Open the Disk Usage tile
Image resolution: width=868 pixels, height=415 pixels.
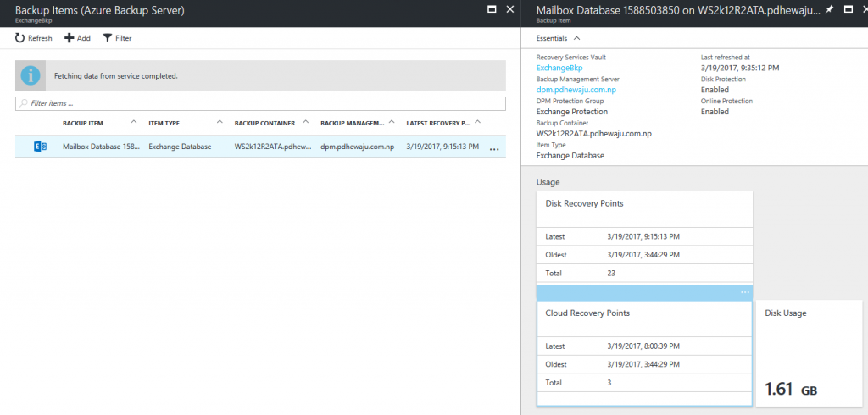808,351
